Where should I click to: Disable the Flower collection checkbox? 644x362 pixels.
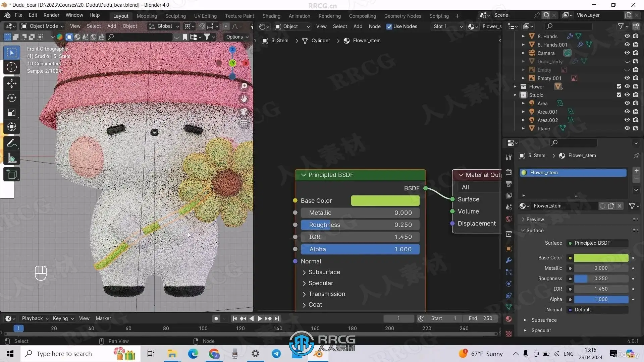[x=619, y=86]
